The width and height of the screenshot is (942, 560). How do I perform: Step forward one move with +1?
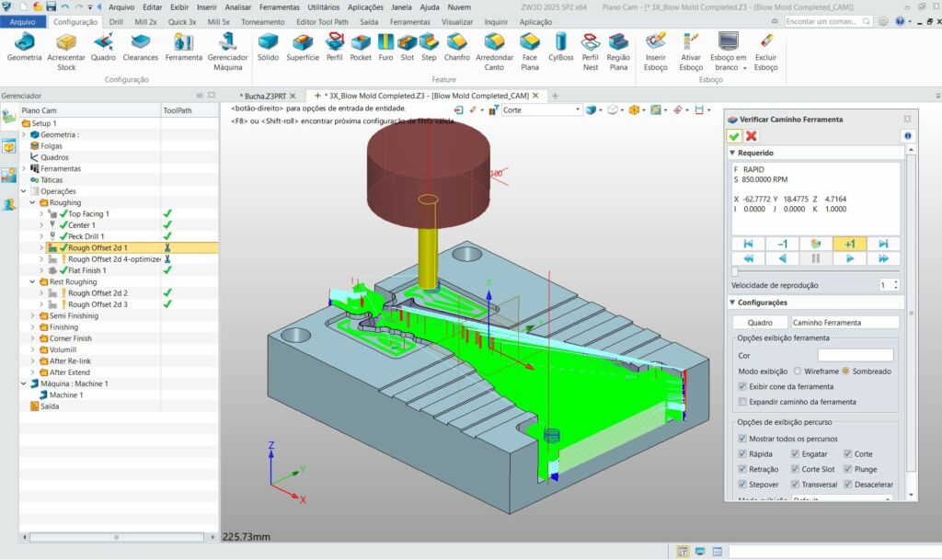(x=849, y=244)
